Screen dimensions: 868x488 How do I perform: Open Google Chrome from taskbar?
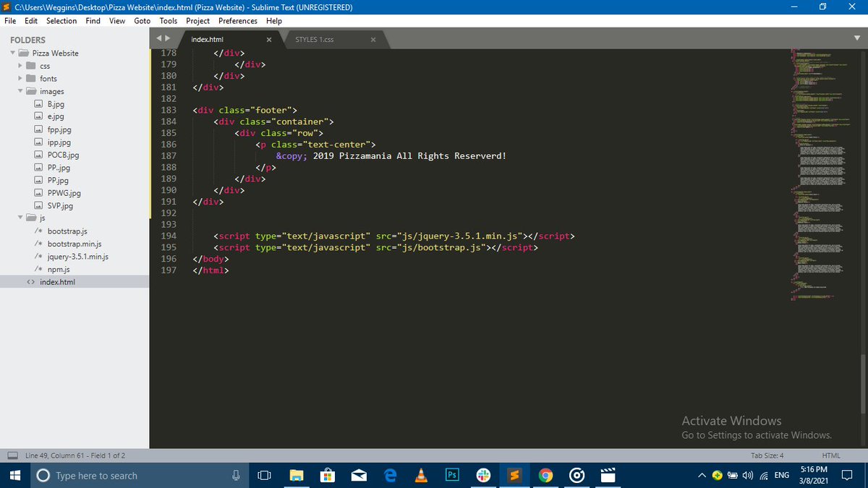point(546,475)
